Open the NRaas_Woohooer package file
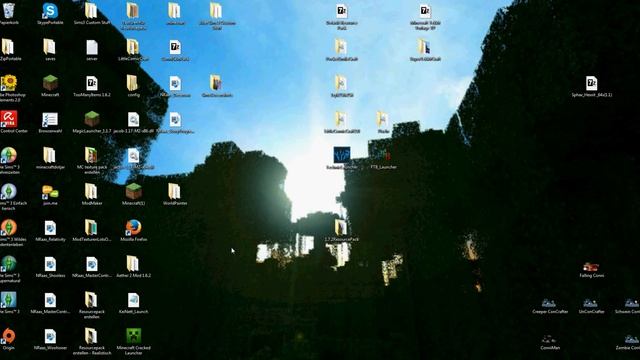 coord(50,336)
